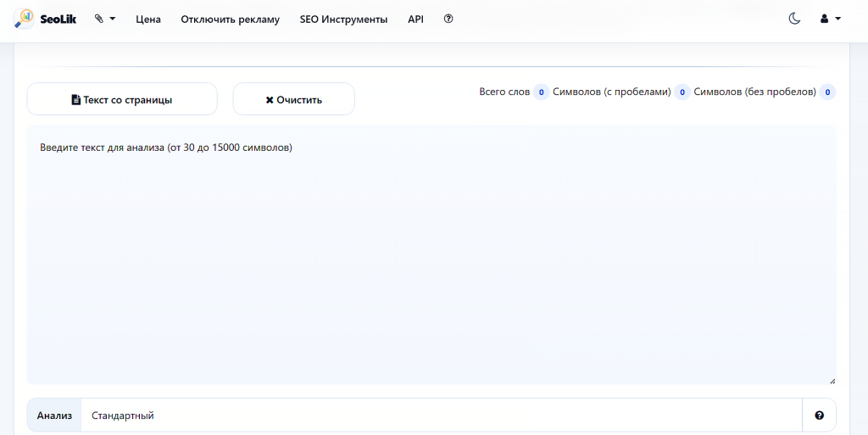The height and width of the screenshot is (435, 868).
Task: Open the Стандартный analysis type dropdown
Action: (441, 415)
